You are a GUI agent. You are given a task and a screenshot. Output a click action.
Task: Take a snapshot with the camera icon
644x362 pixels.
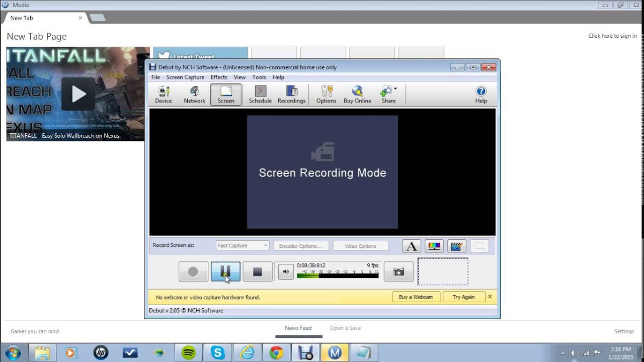(x=398, y=271)
